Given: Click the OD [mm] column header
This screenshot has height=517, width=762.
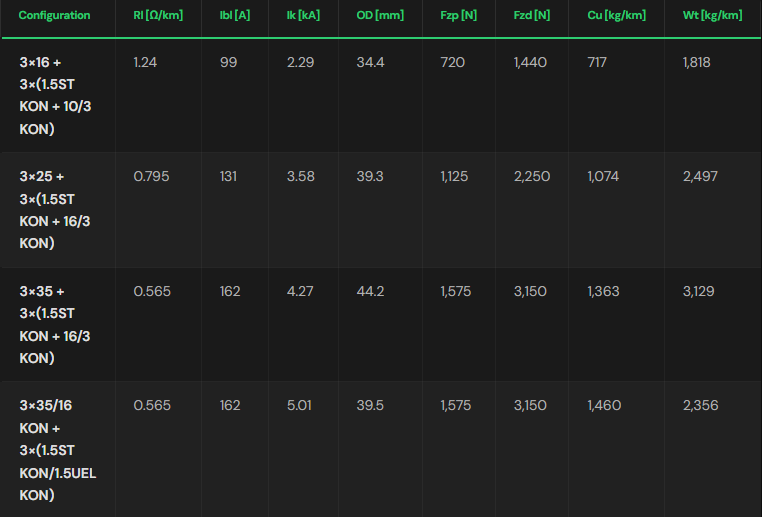Looking at the screenshot, I should click(380, 16).
